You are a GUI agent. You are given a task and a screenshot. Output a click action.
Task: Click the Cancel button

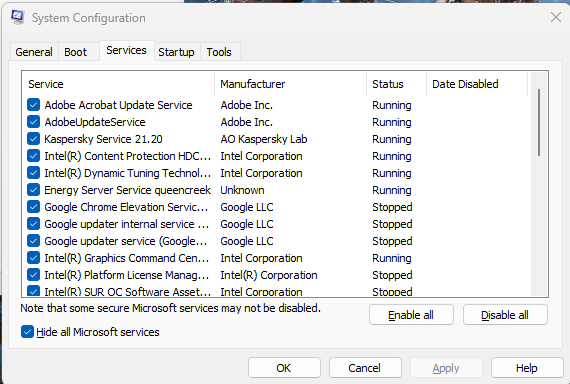[365, 368]
